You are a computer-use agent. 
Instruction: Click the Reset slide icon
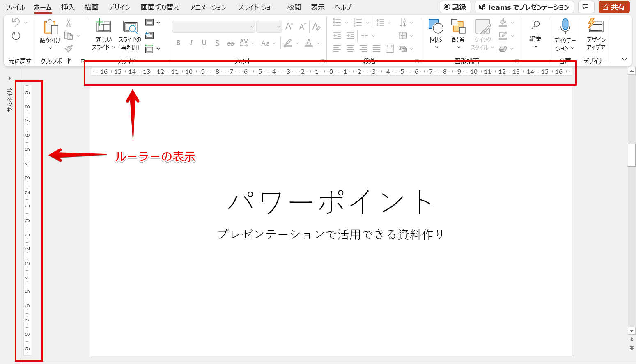pos(149,36)
